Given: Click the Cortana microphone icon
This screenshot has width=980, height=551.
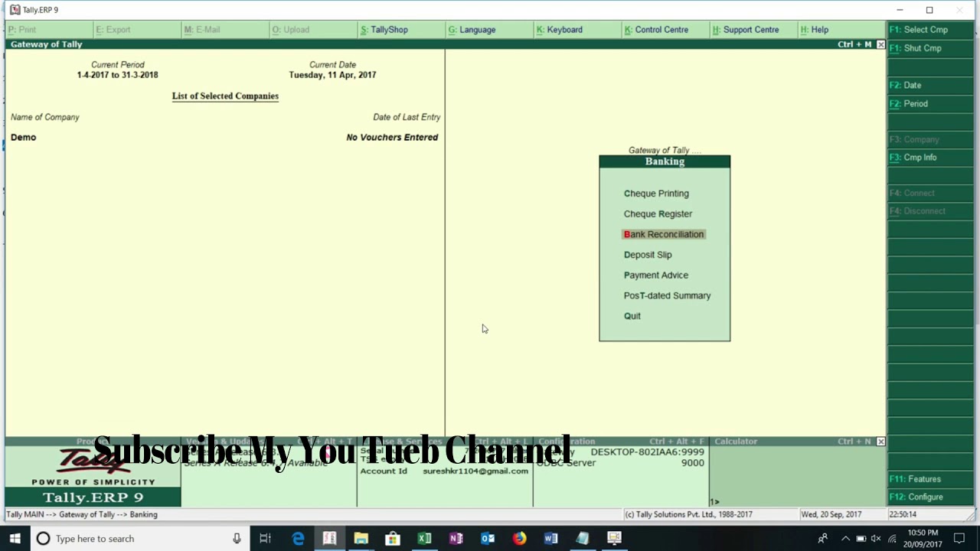Looking at the screenshot, I should 237,539.
